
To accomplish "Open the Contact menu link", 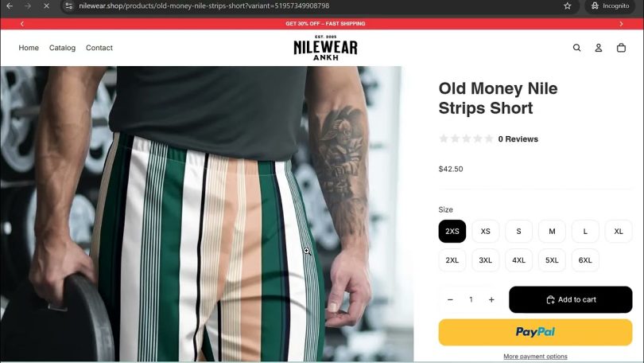I will pos(99,48).
